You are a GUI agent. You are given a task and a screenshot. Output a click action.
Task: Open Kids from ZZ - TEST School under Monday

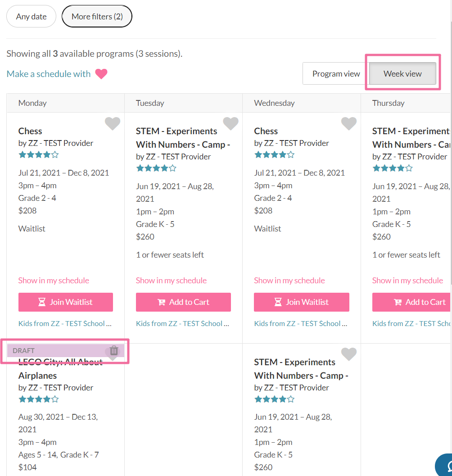pyautogui.click(x=65, y=323)
